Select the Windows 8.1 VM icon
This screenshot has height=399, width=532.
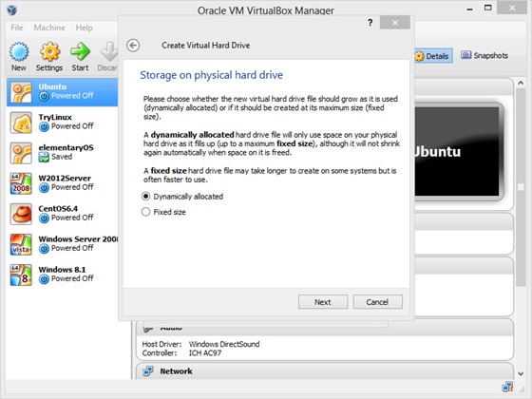21,275
